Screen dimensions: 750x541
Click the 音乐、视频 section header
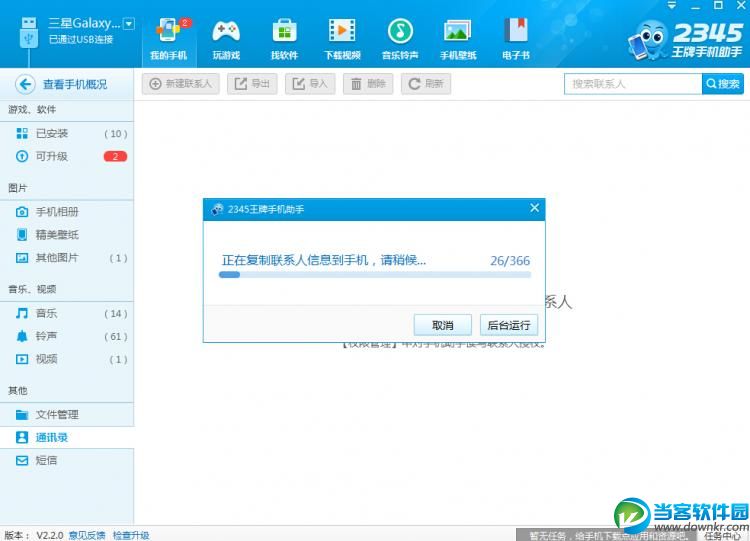32,289
